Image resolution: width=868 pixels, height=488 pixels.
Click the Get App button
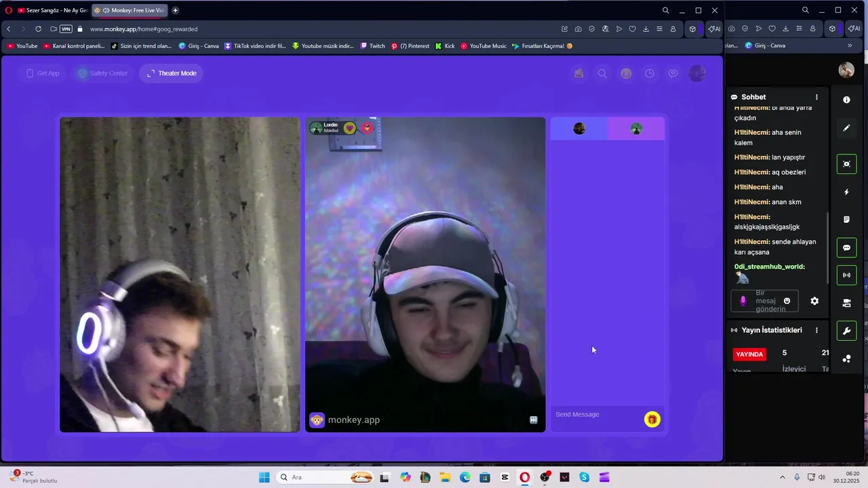coord(43,73)
